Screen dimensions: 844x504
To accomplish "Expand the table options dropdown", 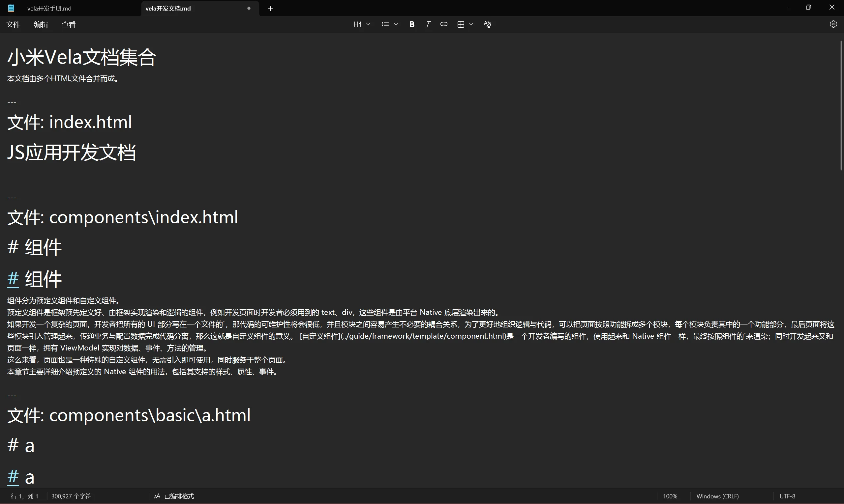I will [472, 24].
